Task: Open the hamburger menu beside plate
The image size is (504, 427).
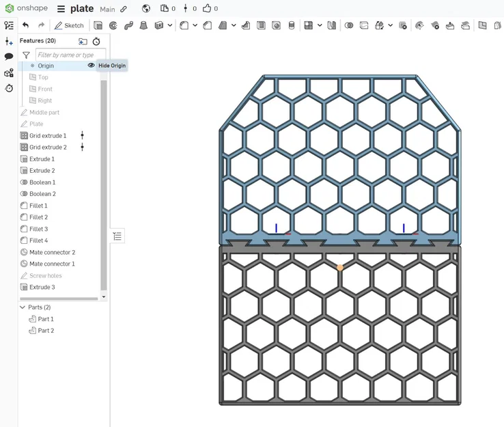Action: [x=61, y=9]
